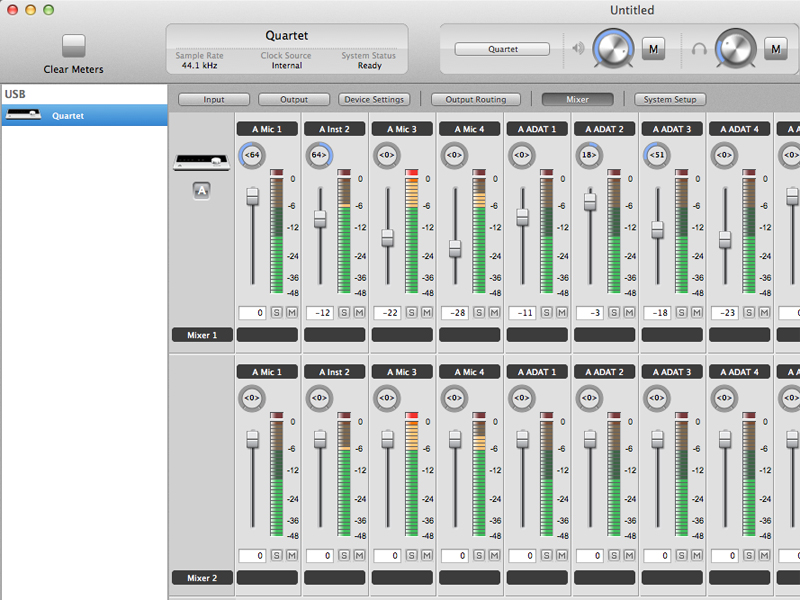This screenshot has height=600, width=800.
Task: Click Mixer 2 A ADAT 2 pan knob
Action: (x=589, y=398)
